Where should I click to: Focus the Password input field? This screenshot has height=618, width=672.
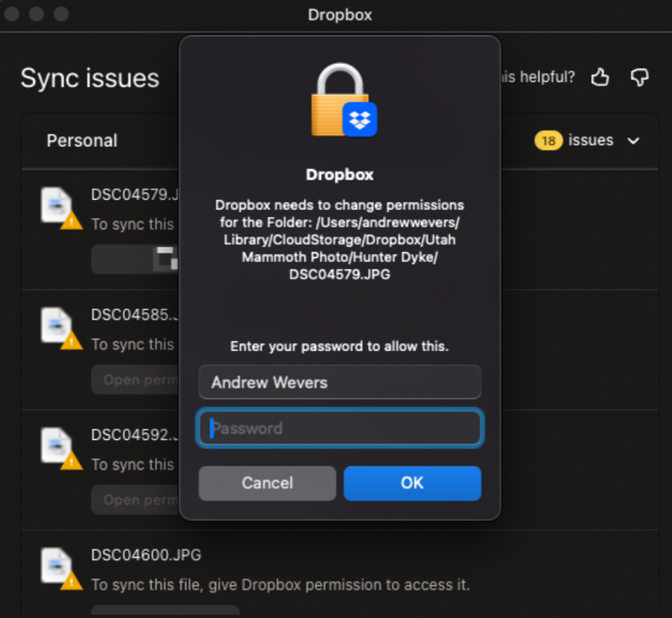[339, 428]
